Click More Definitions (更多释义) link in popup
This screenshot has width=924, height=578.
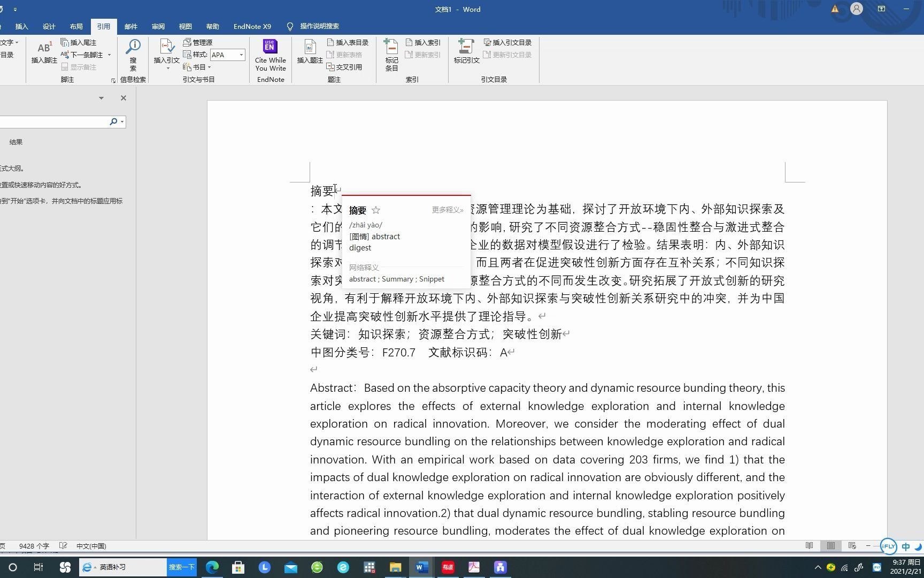pos(448,210)
